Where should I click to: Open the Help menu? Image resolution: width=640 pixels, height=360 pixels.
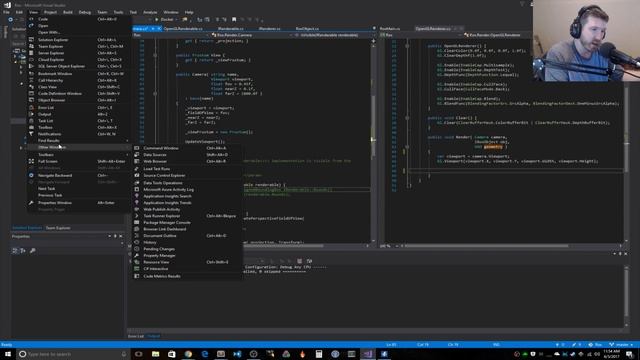coord(189,12)
